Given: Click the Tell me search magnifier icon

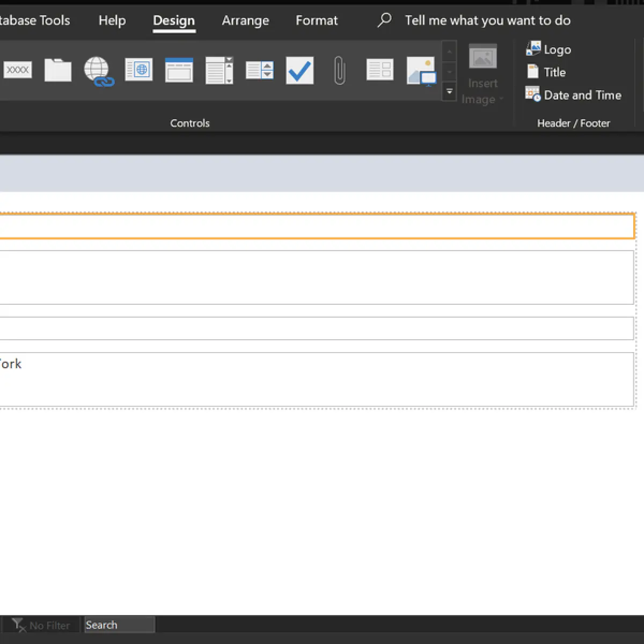Looking at the screenshot, I should (x=384, y=20).
